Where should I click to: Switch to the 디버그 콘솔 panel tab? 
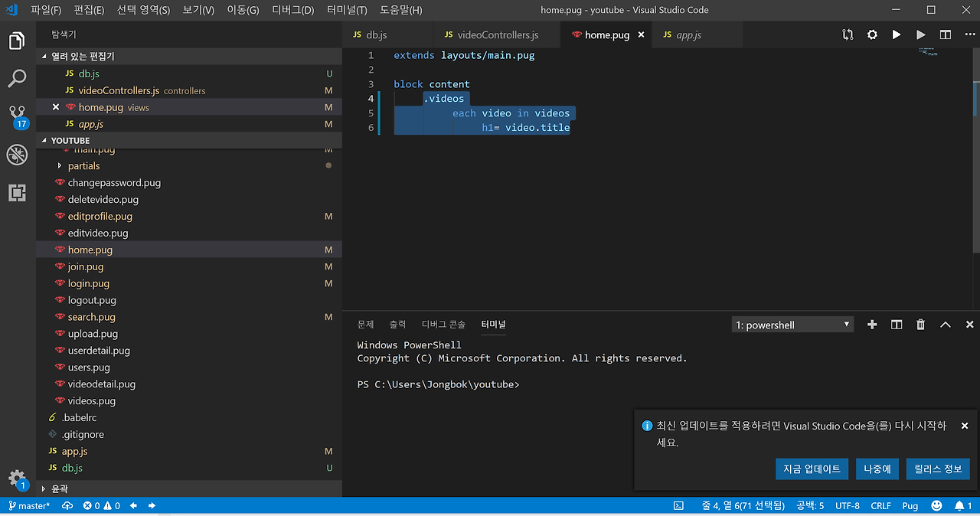(x=443, y=325)
